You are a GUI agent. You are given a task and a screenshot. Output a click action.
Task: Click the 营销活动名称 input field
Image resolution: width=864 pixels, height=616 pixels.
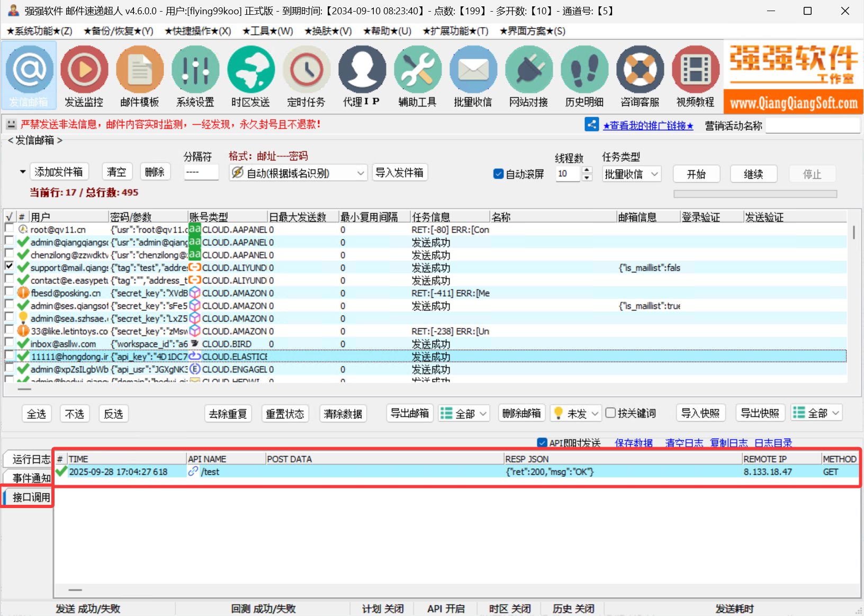tap(812, 125)
